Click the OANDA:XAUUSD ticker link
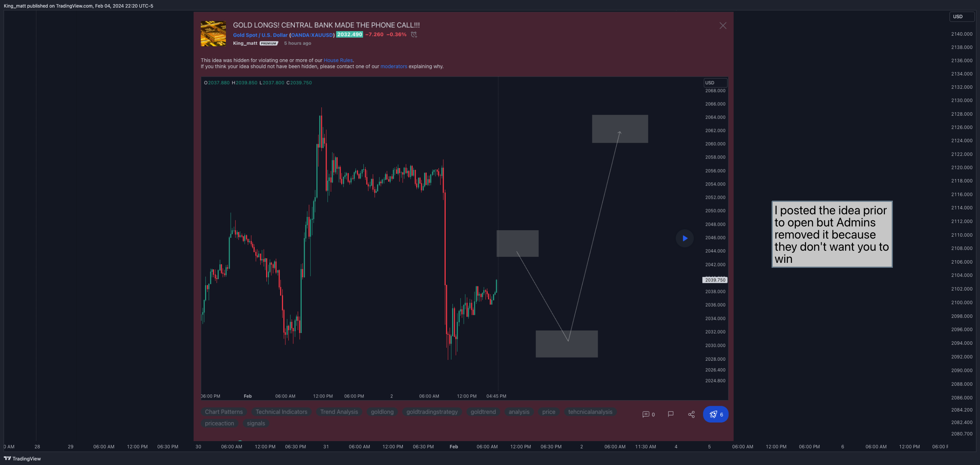980x465 pixels. pos(312,35)
